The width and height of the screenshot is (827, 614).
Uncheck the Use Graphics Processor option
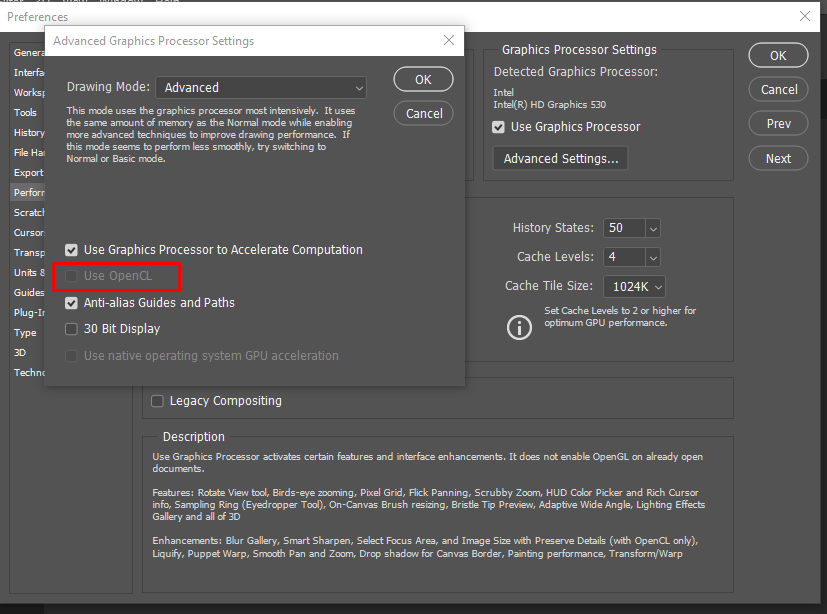point(497,127)
